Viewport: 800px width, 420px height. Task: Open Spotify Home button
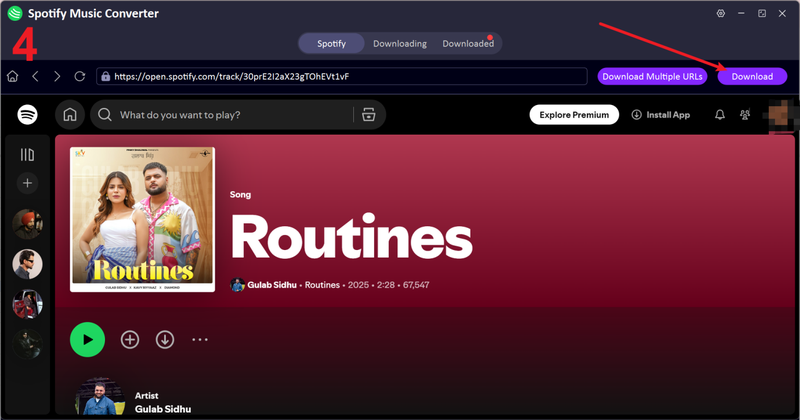tap(69, 115)
